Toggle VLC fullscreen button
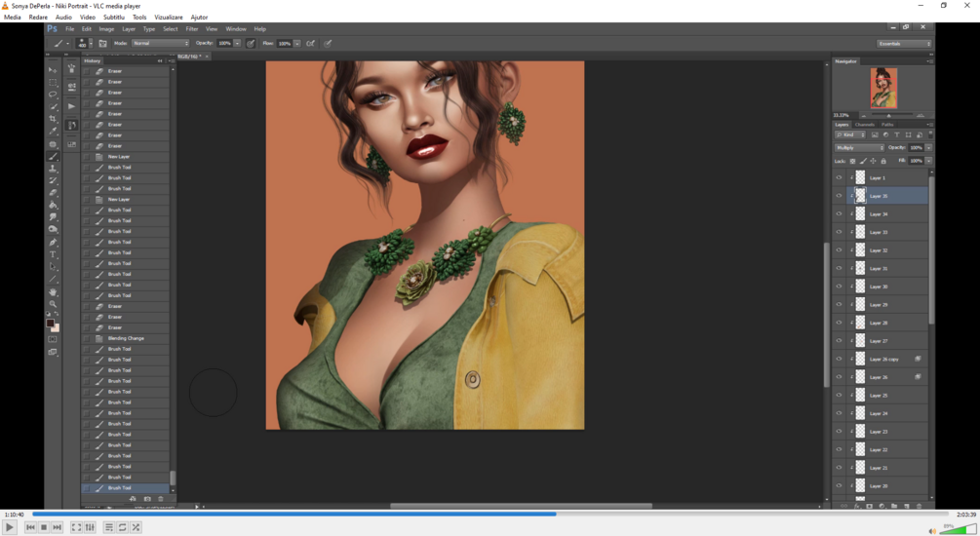This screenshot has width=980, height=536. pos(76,528)
